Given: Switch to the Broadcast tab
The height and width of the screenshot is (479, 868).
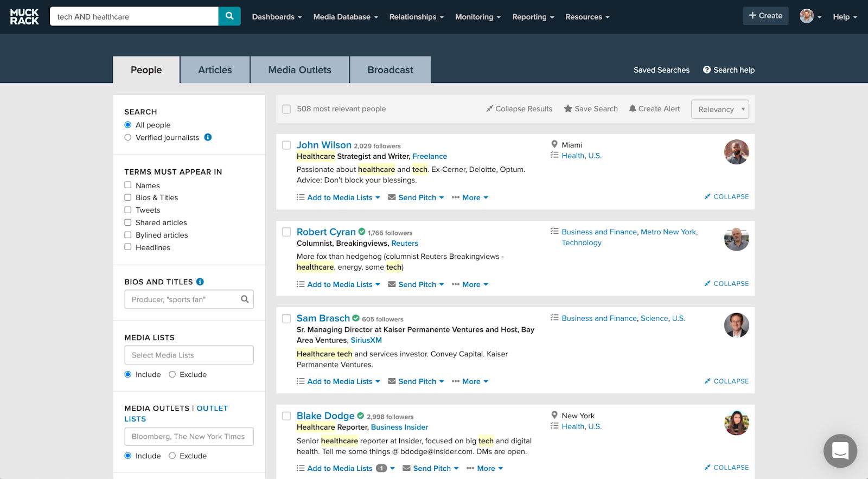Looking at the screenshot, I should coord(391,70).
